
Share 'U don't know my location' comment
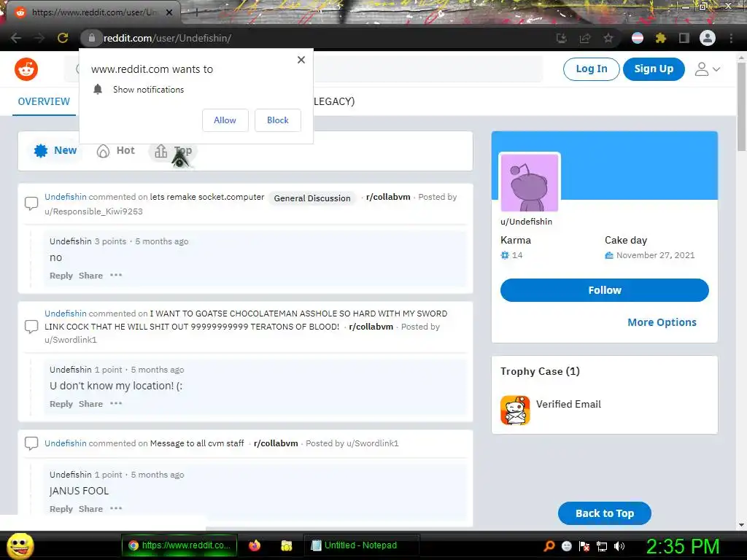pos(90,404)
